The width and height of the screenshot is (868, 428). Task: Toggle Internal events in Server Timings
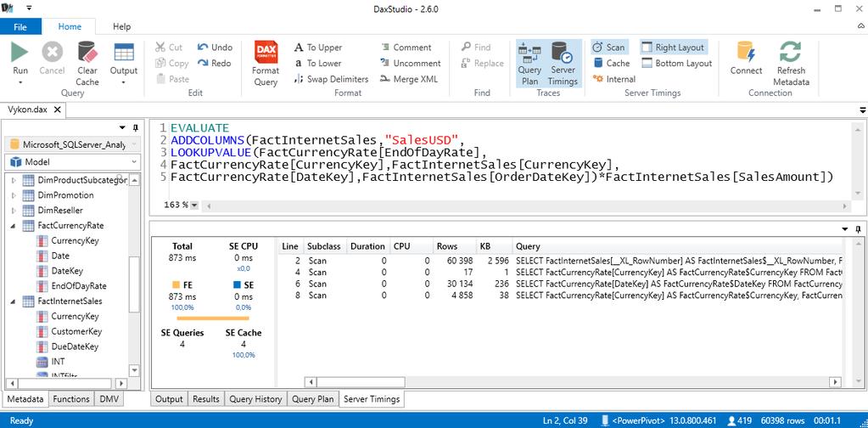[x=614, y=79]
